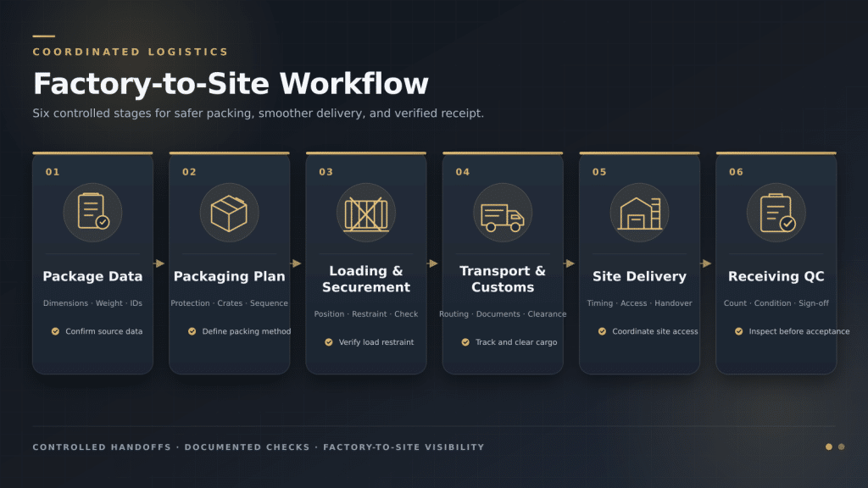Click check icon beside Define packing method

pos(192,331)
